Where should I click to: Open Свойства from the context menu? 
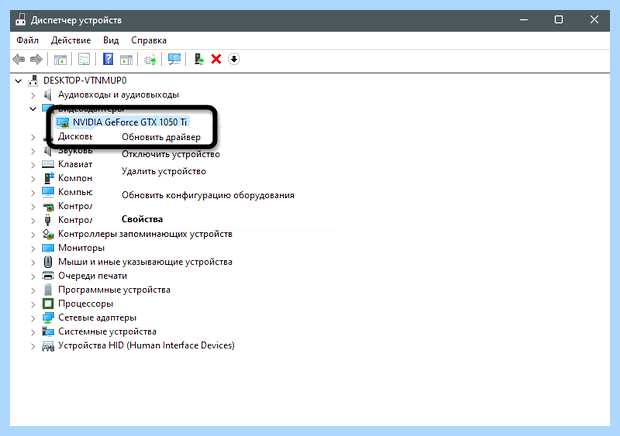click(x=142, y=219)
